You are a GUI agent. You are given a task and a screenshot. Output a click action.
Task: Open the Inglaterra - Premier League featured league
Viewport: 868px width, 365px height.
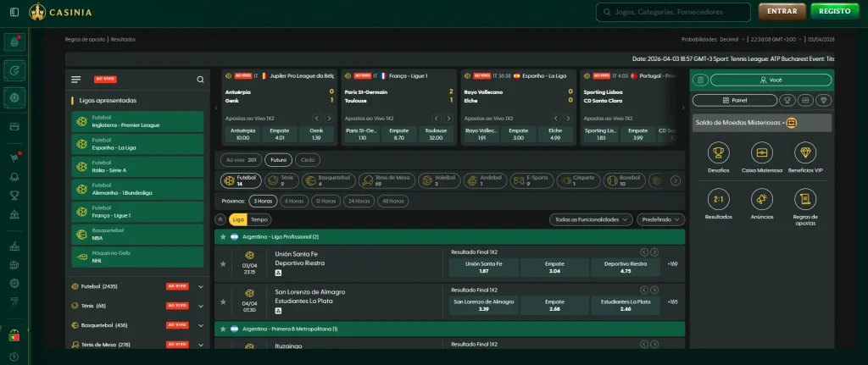(137, 122)
